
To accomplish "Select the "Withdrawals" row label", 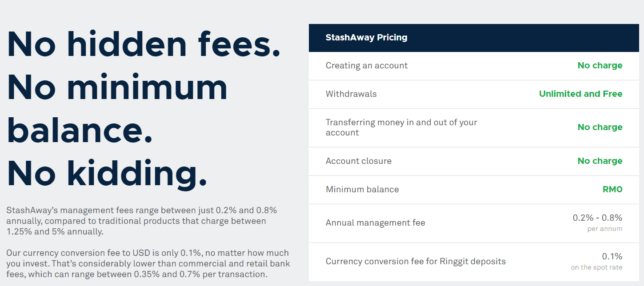I will 351,94.
